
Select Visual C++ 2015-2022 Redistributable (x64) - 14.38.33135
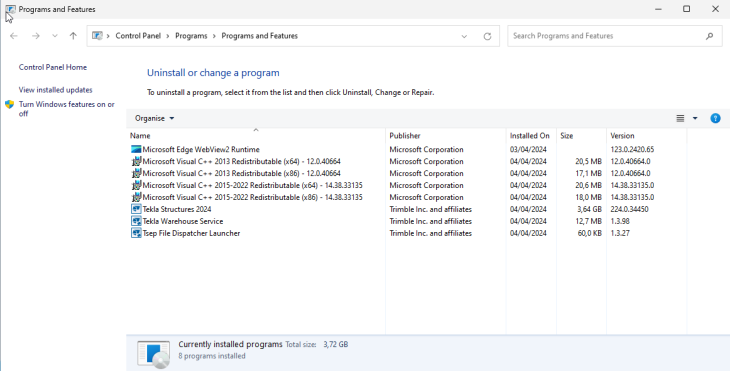[406, 185]
